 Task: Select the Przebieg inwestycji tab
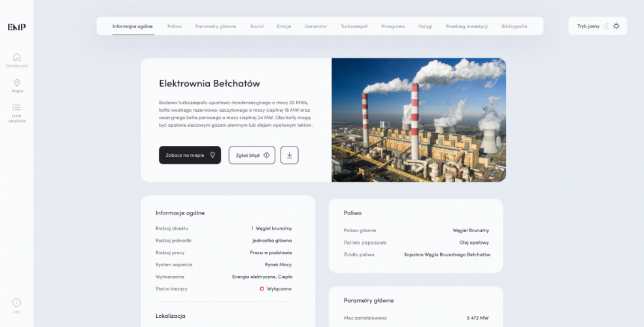pos(467,26)
